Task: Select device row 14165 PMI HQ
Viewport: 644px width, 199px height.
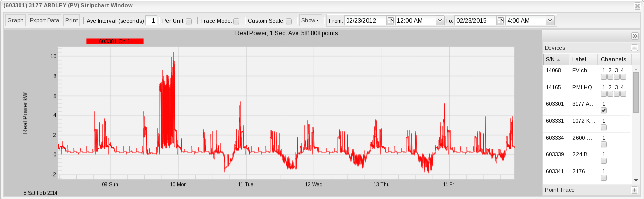Action: tap(587, 91)
